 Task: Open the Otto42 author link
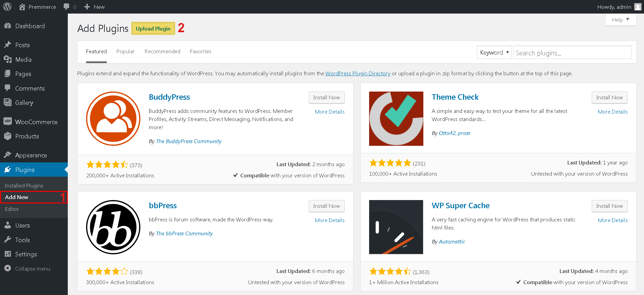click(x=447, y=133)
